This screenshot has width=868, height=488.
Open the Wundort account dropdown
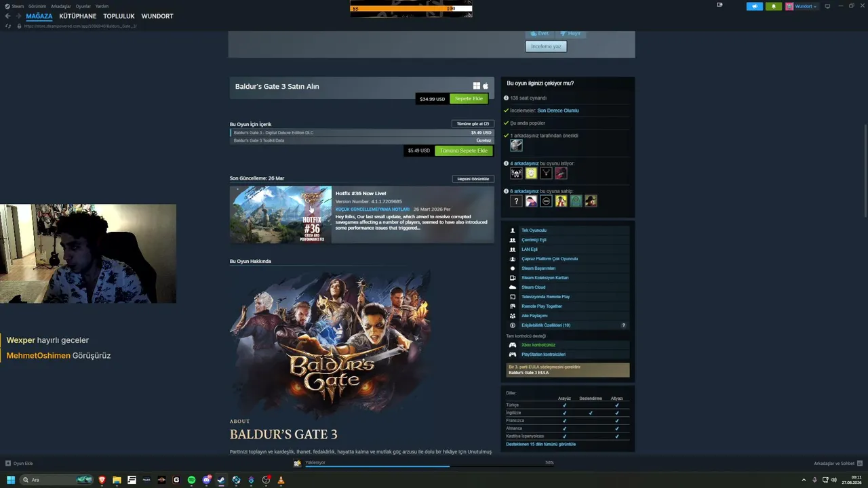click(x=802, y=6)
